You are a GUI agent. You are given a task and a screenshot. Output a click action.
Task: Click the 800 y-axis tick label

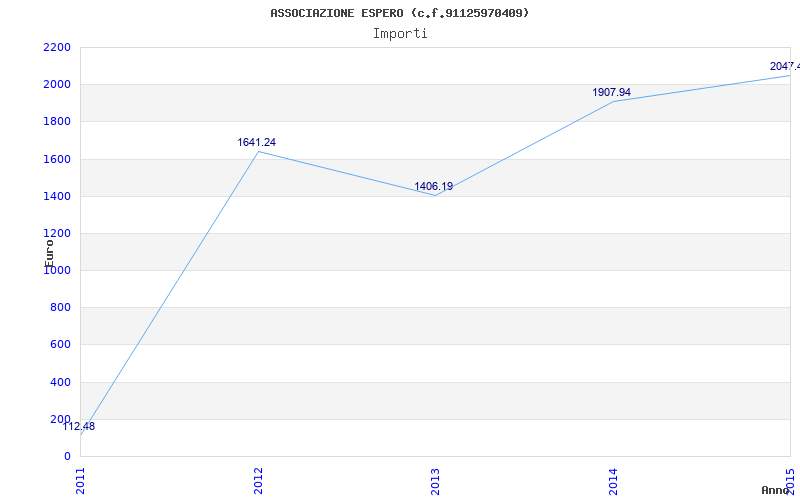point(61,308)
